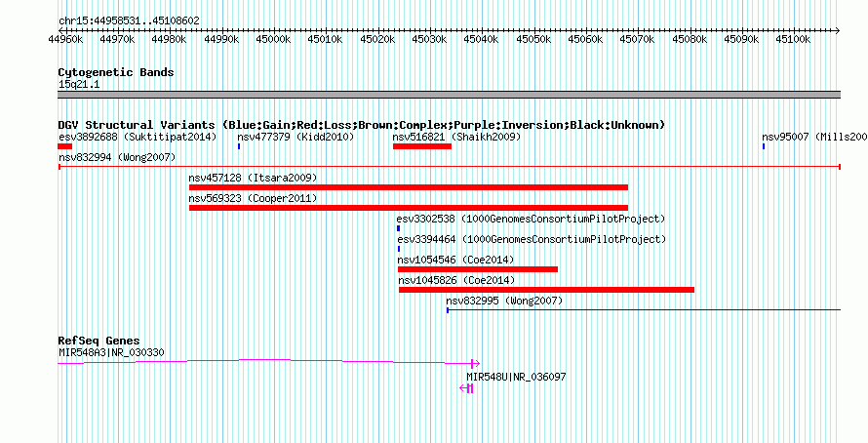Open nsv516821 (Shaikh2009) variant label
This screenshot has height=443, width=868.
point(456,137)
